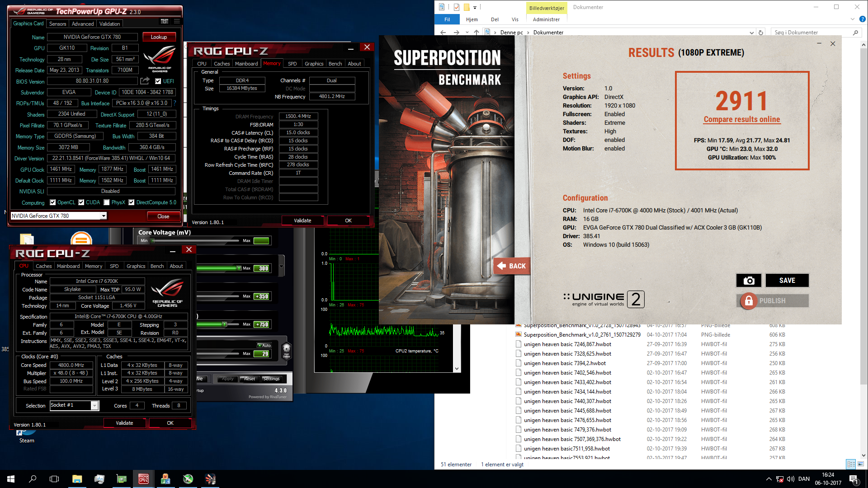This screenshot has height=488, width=868.
Task: Click Lookup button in GPU-Z
Action: click(x=159, y=37)
